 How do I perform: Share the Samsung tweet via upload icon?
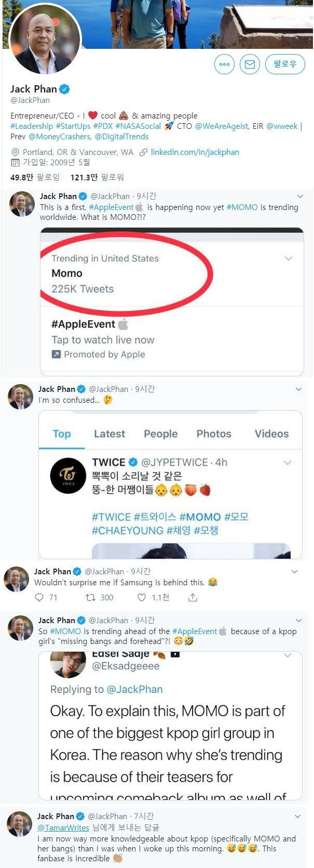(193, 598)
